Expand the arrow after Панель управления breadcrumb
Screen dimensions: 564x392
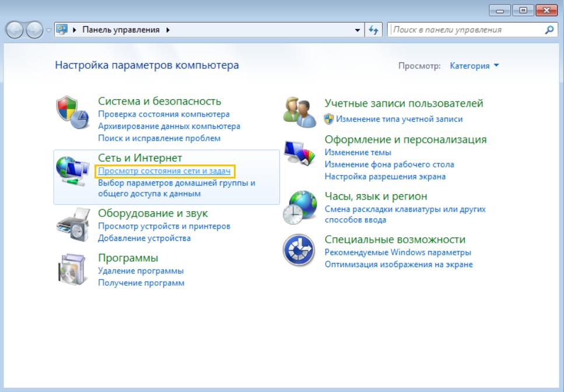pos(169,30)
